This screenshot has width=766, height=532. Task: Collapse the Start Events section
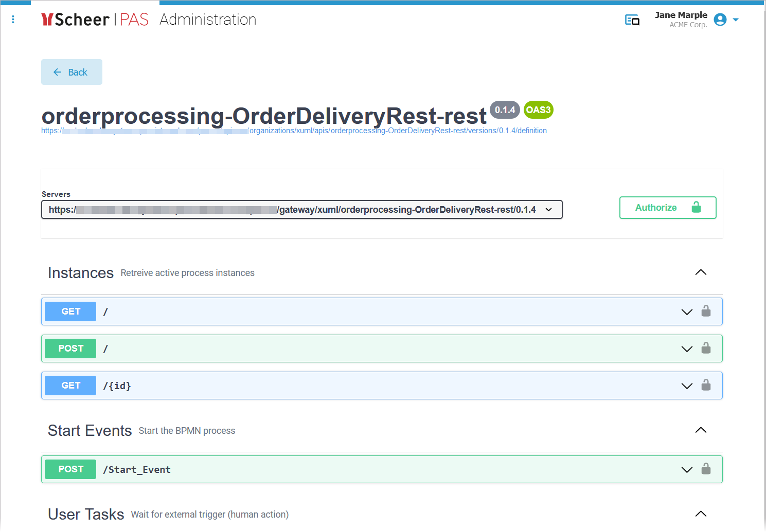(701, 430)
